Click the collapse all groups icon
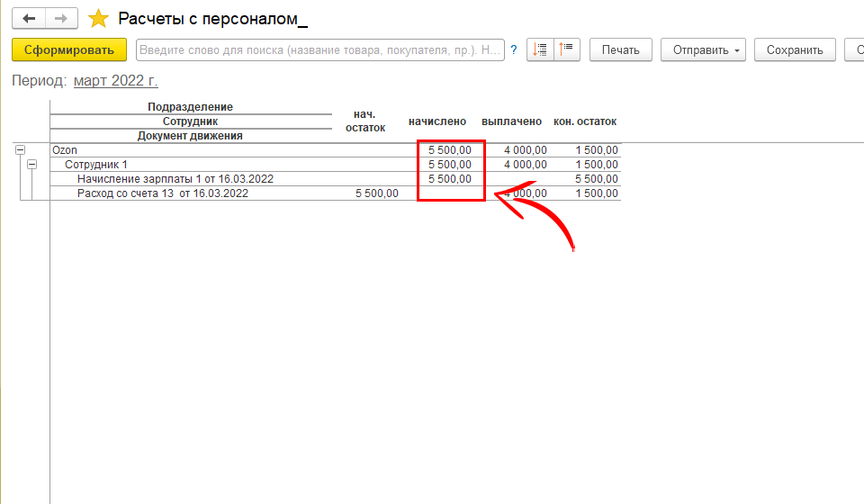Image resolution: width=864 pixels, height=504 pixels. coord(541,50)
